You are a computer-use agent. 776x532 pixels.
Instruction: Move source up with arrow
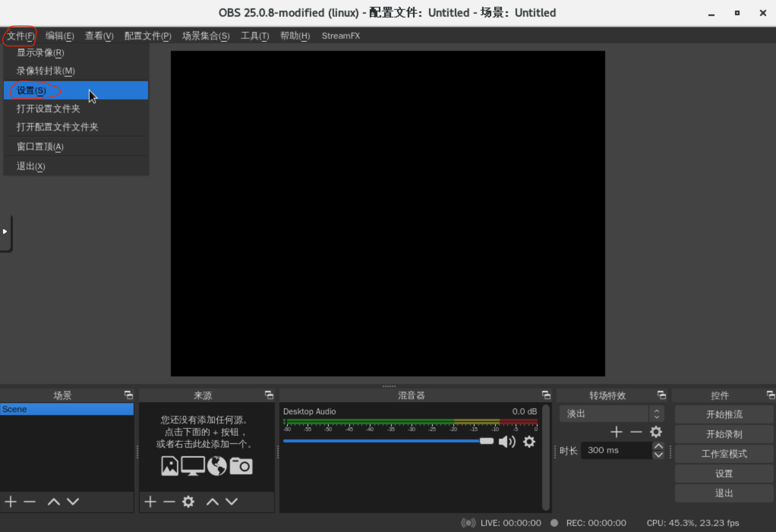(x=213, y=502)
